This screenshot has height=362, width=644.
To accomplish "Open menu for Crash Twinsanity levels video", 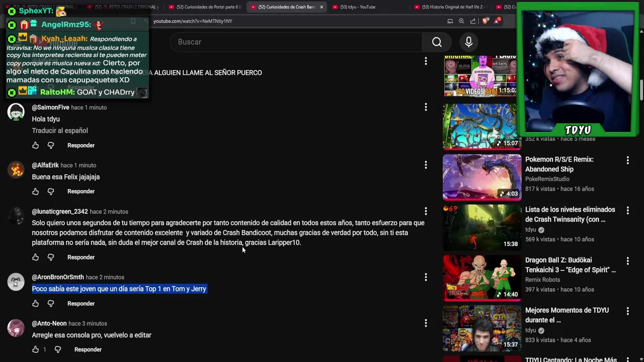I will click(x=627, y=211).
